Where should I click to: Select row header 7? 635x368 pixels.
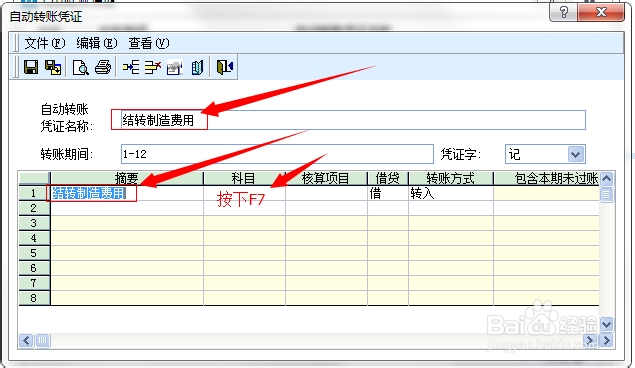click(x=34, y=283)
